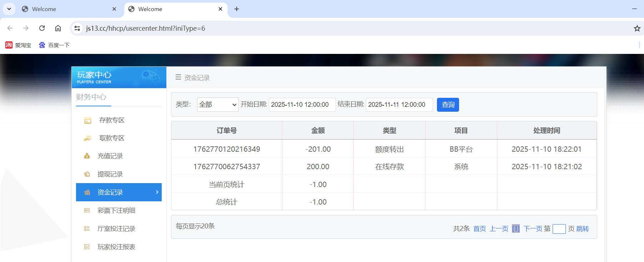Click the 2025-11-10 18:22:01 time cell
644x262 pixels.
tap(547, 149)
